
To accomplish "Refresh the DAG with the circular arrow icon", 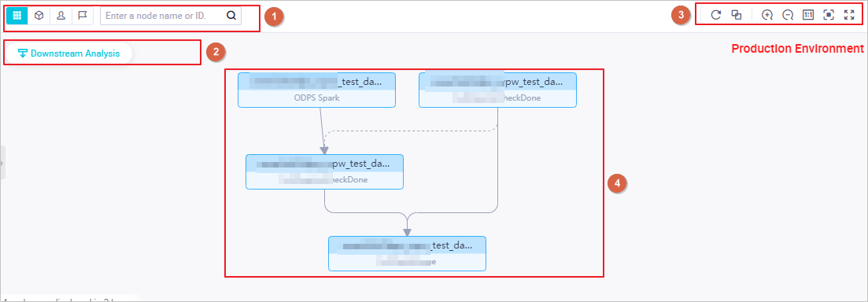I will click(716, 16).
